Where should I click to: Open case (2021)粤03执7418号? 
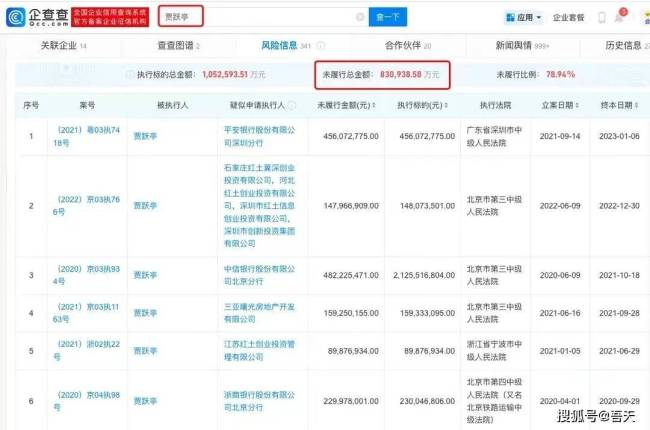(86, 136)
